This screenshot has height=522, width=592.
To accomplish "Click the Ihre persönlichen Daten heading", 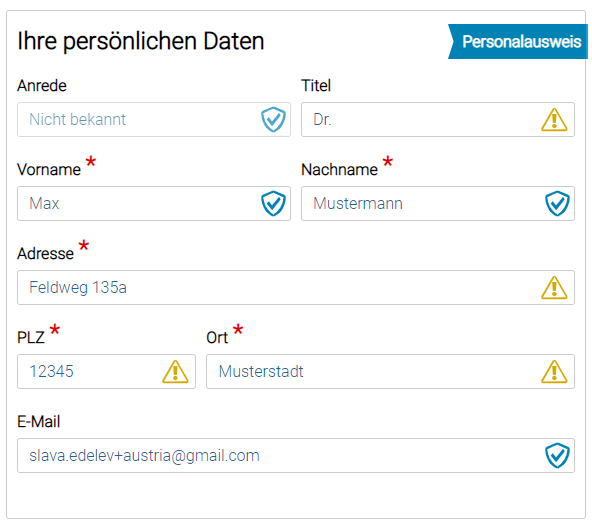I will pyautogui.click(x=140, y=41).
